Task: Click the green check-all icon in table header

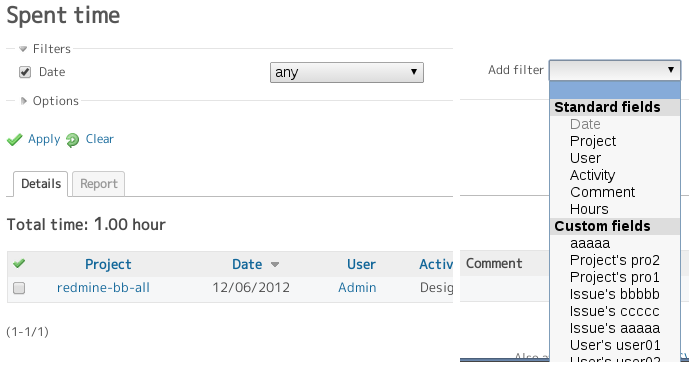Action: pyautogui.click(x=19, y=264)
